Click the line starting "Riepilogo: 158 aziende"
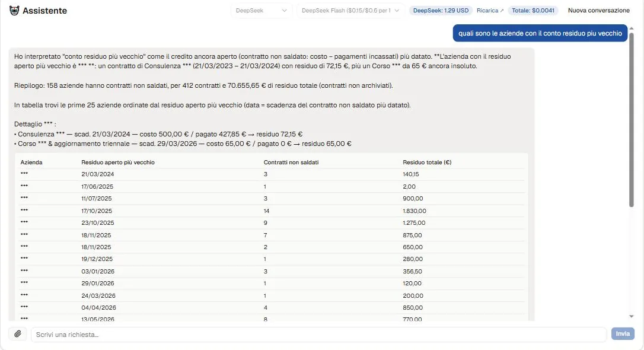Image resolution: width=644 pixels, height=350 pixels. coord(203,85)
